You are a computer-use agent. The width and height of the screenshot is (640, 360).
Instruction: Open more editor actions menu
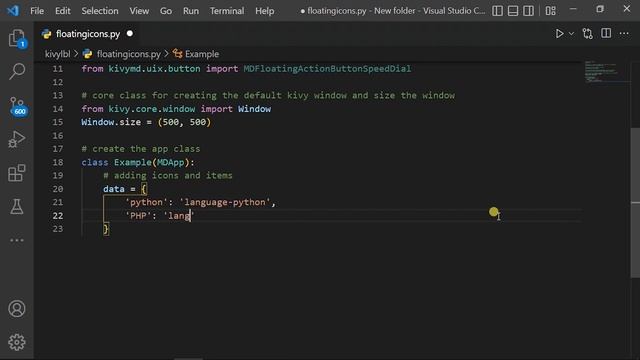tap(624, 34)
